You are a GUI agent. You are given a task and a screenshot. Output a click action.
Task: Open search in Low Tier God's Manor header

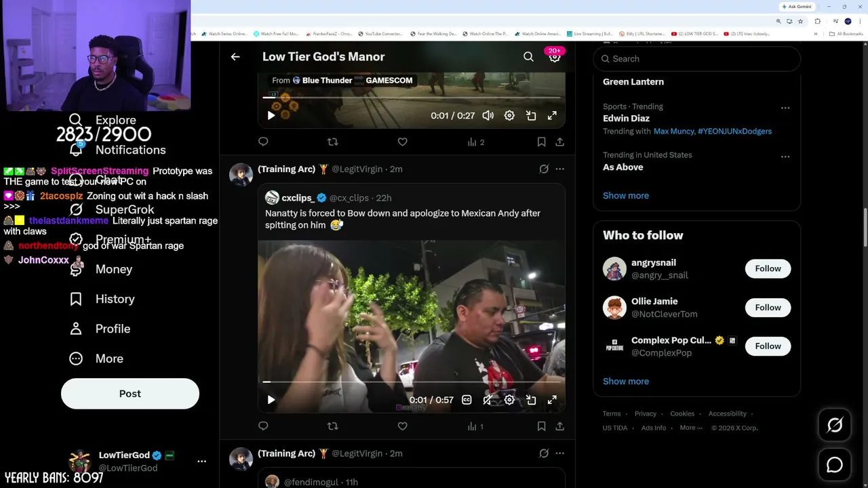coord(528,57)
